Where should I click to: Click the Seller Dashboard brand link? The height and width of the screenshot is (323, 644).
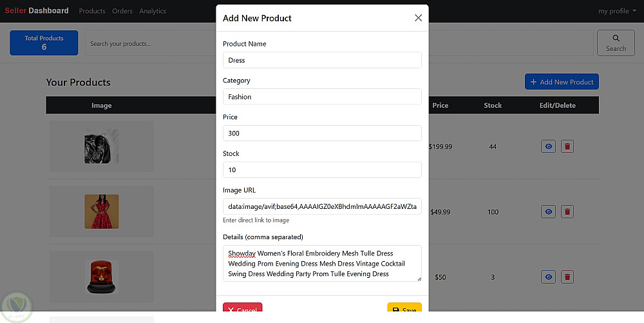coord(37,11)
